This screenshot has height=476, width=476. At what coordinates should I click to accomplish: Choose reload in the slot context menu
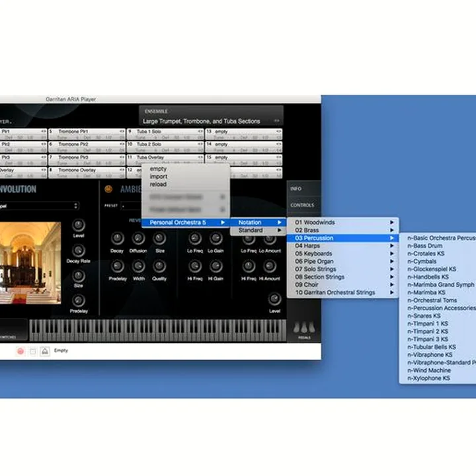186,184
